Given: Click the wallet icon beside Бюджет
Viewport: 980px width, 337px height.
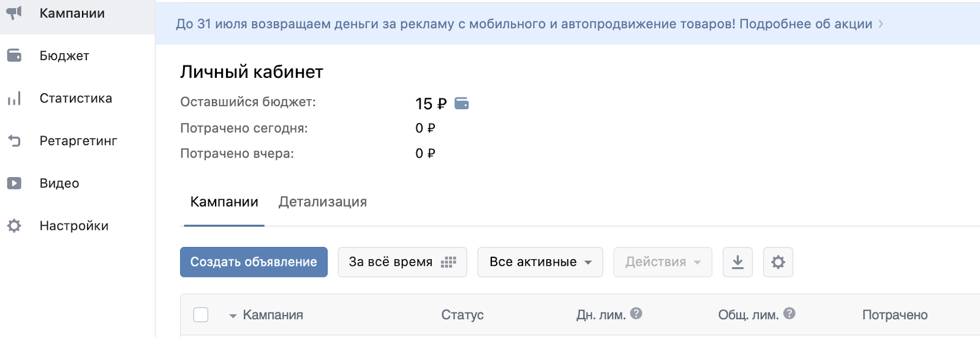Looking at the screenshot, I should 14,56.
